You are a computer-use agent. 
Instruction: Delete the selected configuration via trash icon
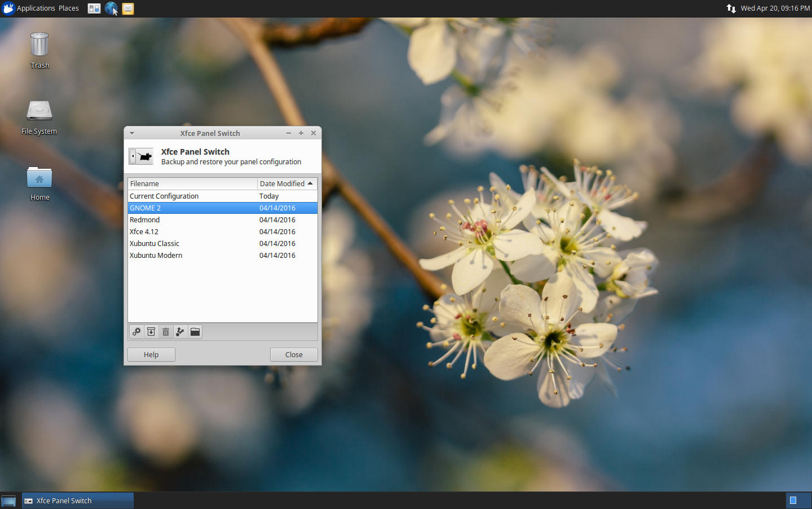[x=166, y=332]
